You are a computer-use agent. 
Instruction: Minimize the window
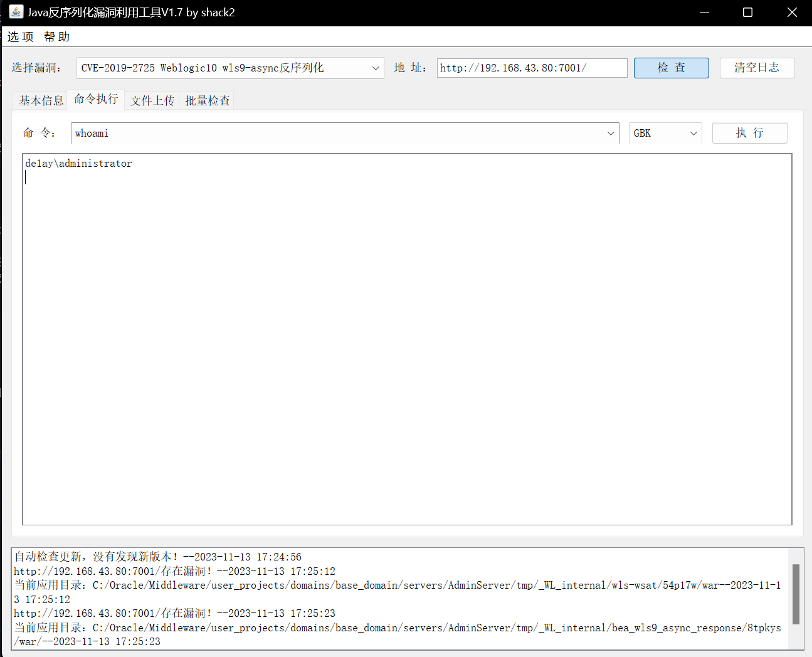[x=704, y=13]
